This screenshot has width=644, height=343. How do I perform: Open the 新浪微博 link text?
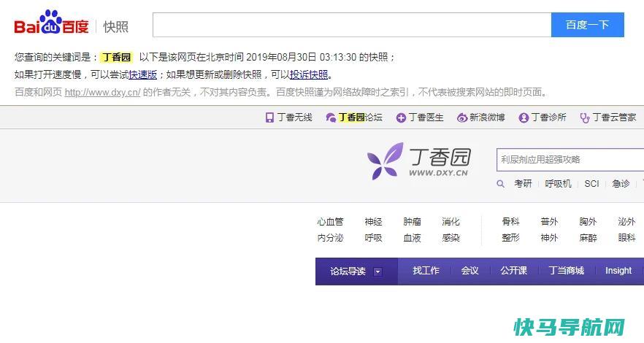click(487, 117)
